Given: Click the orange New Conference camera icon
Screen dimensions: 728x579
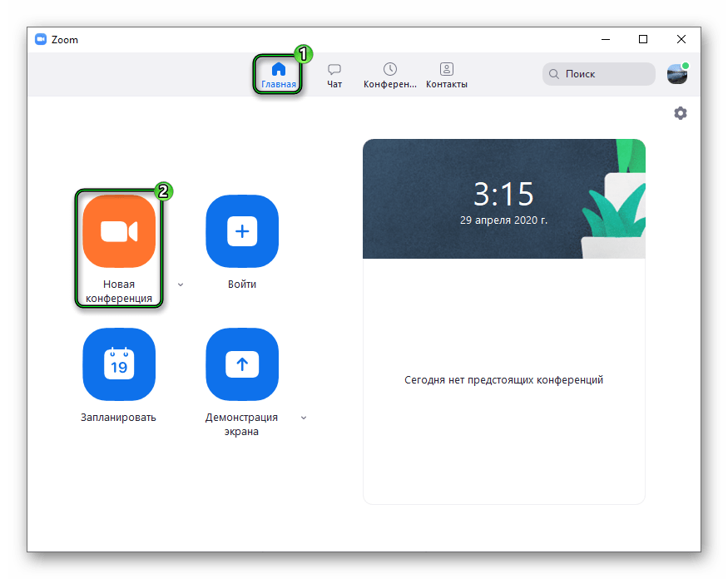Looking at the screenshot, I should pos(119,231).
